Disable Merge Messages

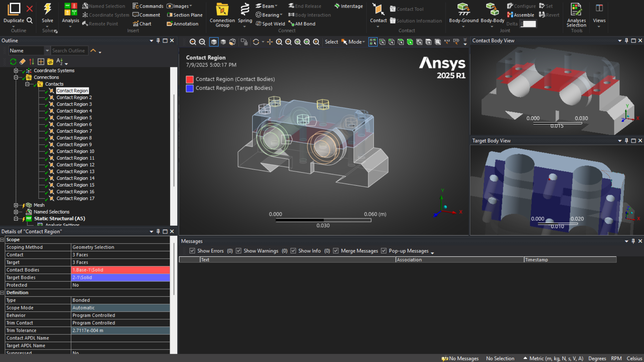pos(336,251)
